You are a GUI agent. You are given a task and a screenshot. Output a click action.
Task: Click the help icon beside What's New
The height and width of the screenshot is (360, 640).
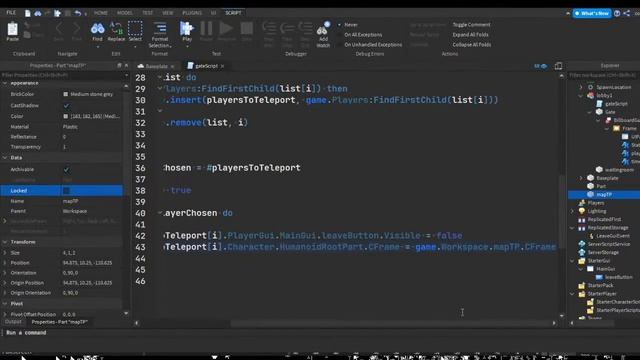[x=617, y=13]
